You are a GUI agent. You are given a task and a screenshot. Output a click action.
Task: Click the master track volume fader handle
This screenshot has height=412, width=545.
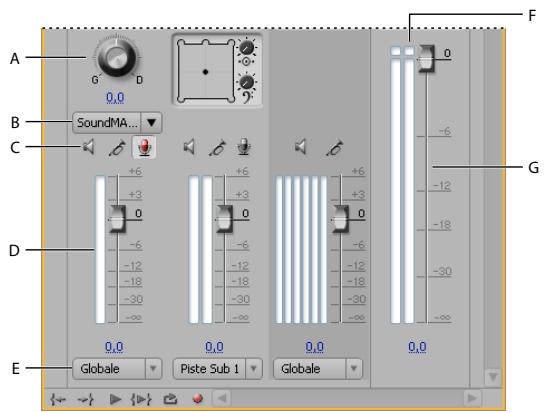pyautogui.click(x=426, y=59)
